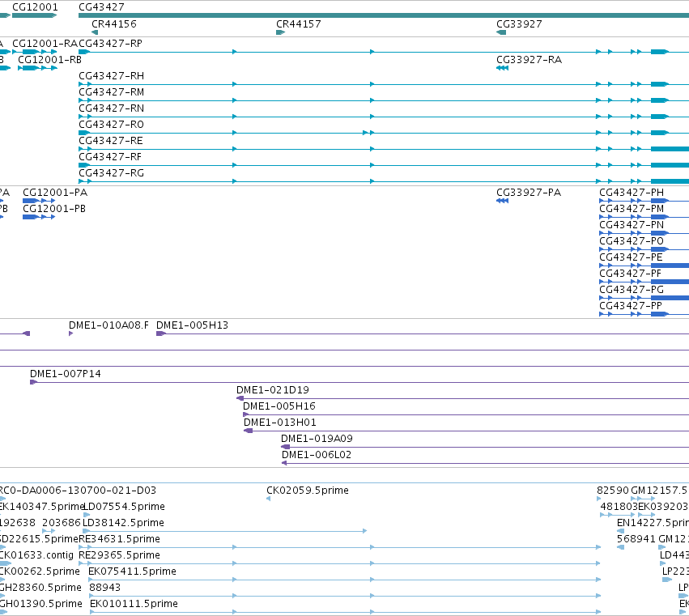
Task: Select transcript CG12001-RB
Action: click(x=49, y=59)
